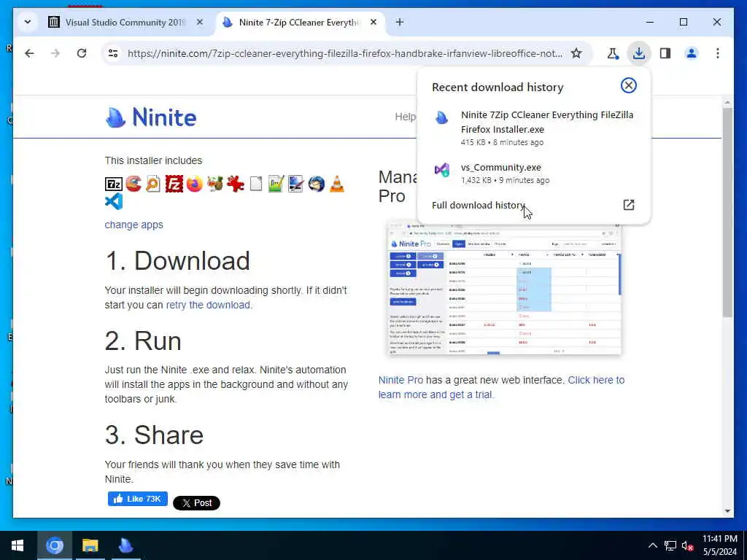Open the vs_Community.exe download entry
Image resolution: width=747 pixels, height=560 pixels.
point(533,173)
